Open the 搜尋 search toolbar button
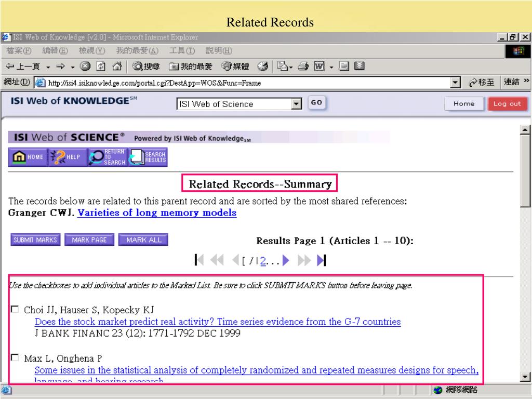This screenshot has width=532, height=399. click(x=146, y=66)
